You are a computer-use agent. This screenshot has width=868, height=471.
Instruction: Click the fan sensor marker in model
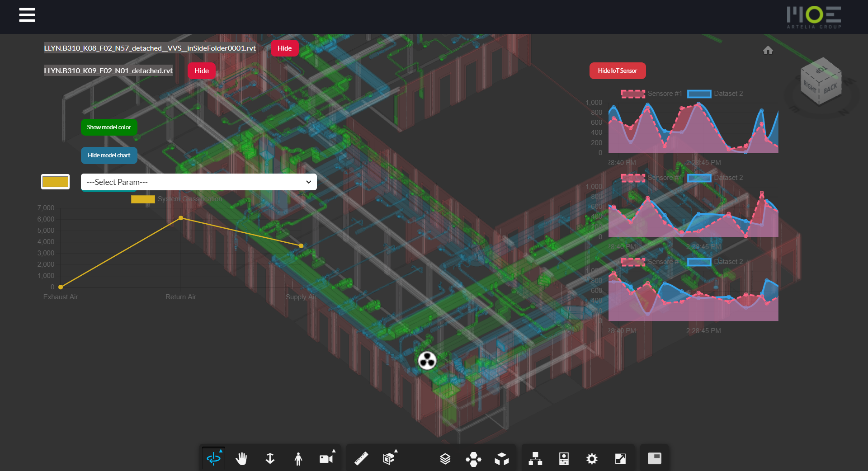click(427, 360)
